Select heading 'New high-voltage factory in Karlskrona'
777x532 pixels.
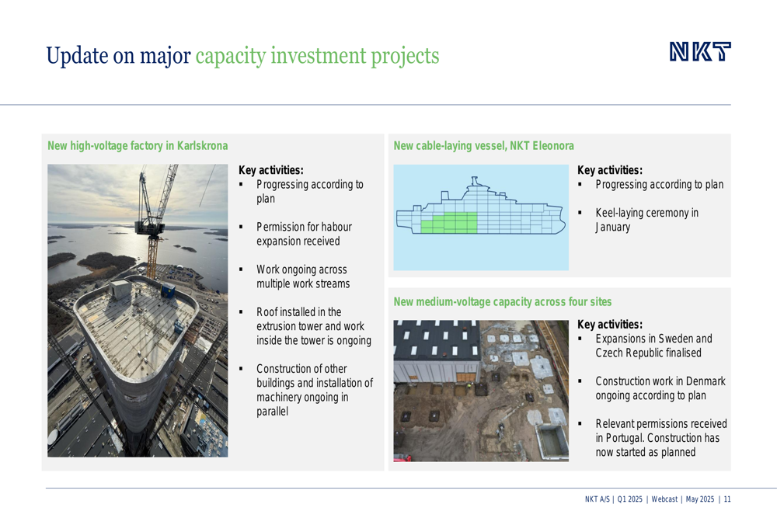138,146
